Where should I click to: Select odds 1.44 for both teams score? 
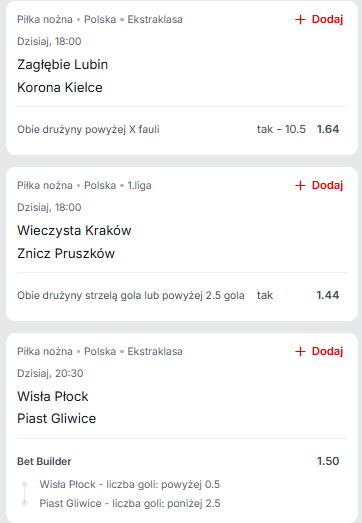[328, 295]
